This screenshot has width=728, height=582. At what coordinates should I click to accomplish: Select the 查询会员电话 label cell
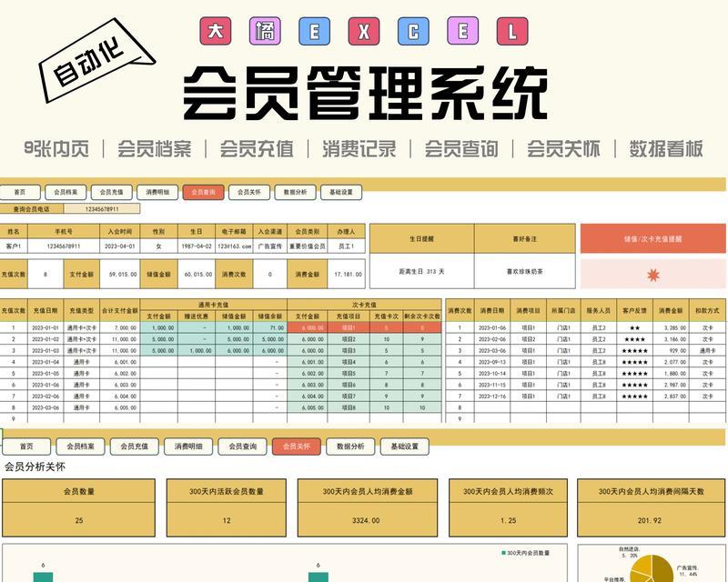coord(32,209)
